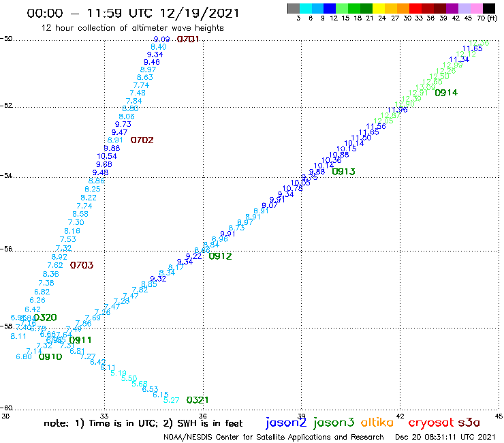Select the black swatch at the legend end
The image size is (504, 443).
pyautogui.click(x=489, y=8)
